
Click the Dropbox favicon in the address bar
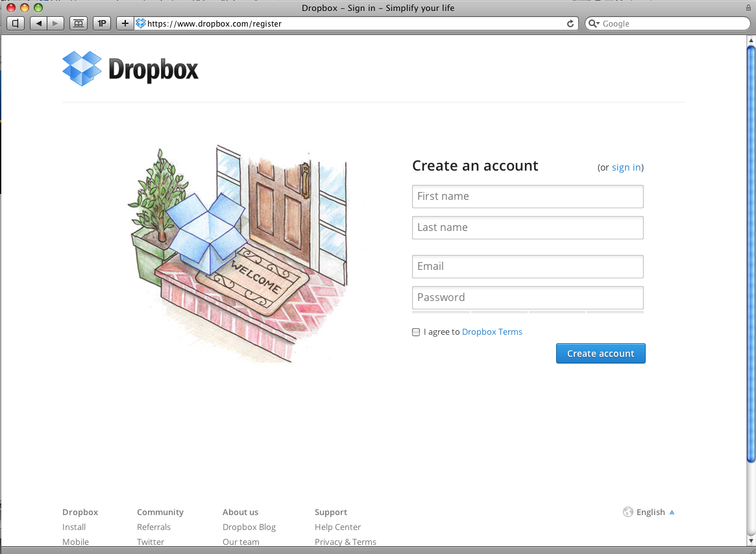(140, 23)
